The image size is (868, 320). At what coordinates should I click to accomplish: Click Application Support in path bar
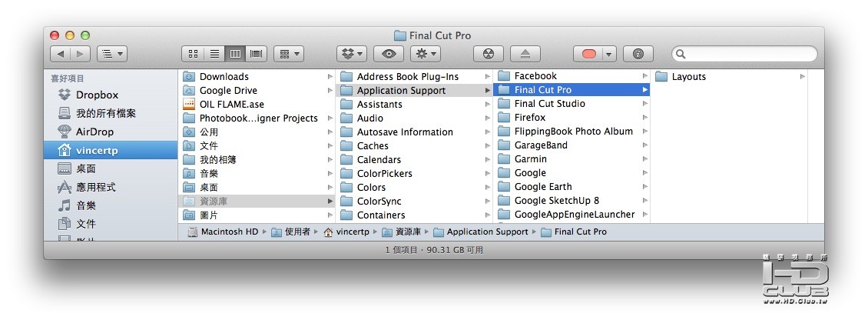481,232
